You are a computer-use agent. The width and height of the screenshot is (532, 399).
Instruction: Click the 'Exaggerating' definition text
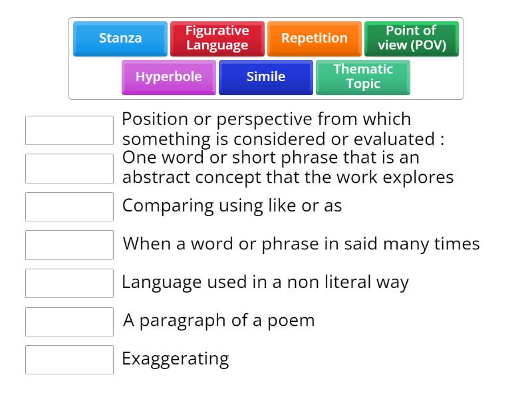[x=175, y=358]
